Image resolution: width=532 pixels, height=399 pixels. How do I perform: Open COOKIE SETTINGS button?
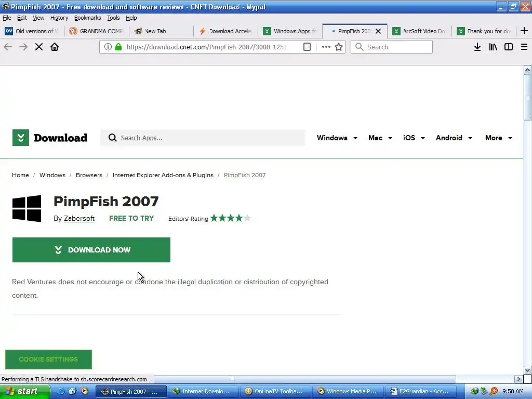48,360
